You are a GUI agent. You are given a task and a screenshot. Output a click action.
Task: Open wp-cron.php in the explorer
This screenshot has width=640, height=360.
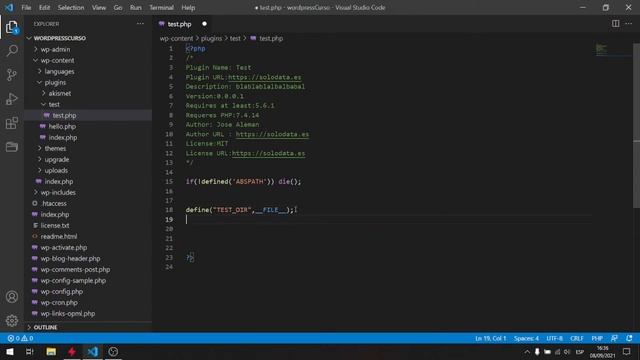tap(59, 302)
